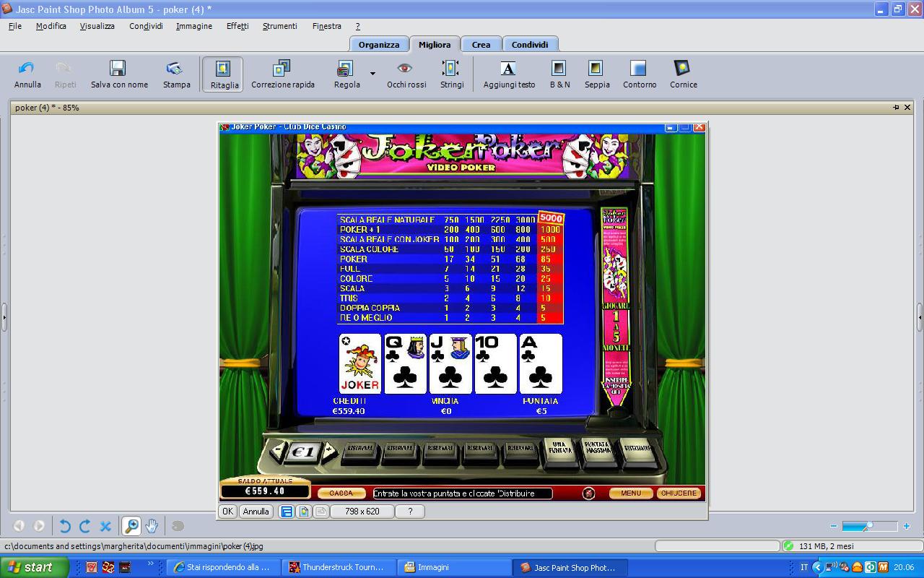
Task: Expand the Regola dropdown arrow
Action: (x=372, y=74)
